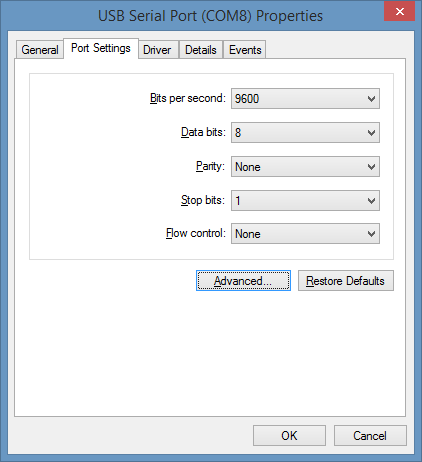The height and width of the screenshot is (462, 422).
Task: Expand the Data bits combo box
Action: [305, 133]
